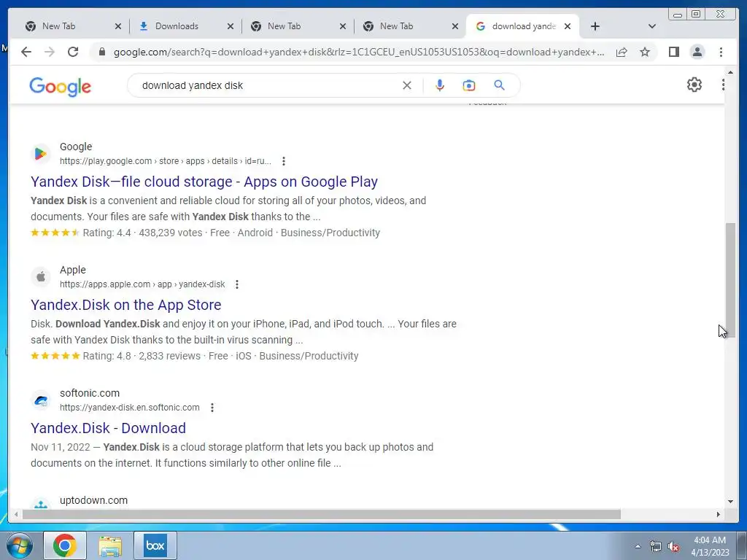The width and height of the screenshot is (747, 560).
Task: Click the Rating 4.8 reviews text
Action: 142,356
